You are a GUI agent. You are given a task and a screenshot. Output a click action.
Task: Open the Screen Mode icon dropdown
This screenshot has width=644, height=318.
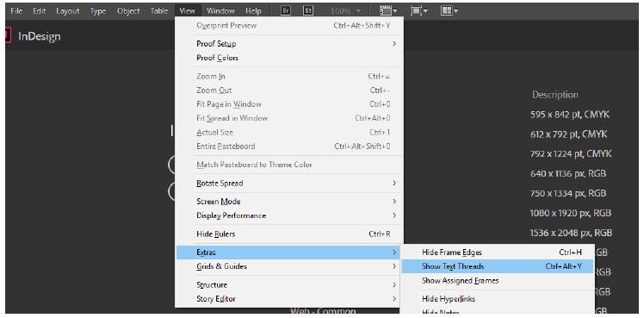click(x=419, y=10)
